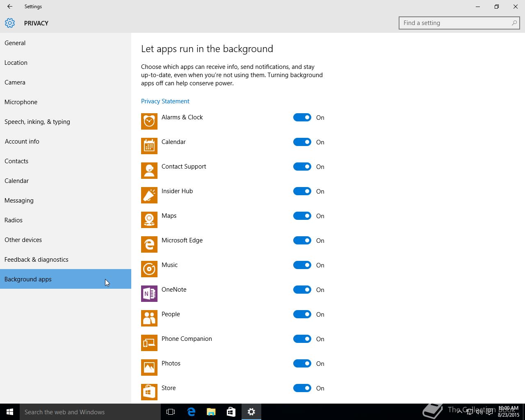Click the Privacy settings gear icon
Screen dimensions: 525x420
click(10, 23)
